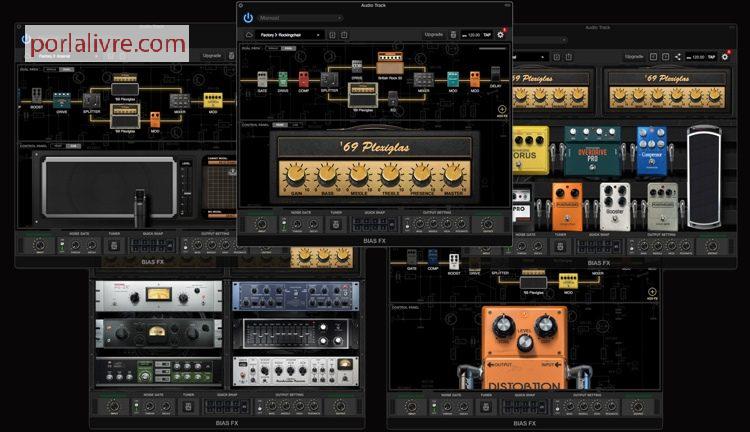
Task: Click Upgrade in the right pedalboard window
Action: (x=634, y=56)
